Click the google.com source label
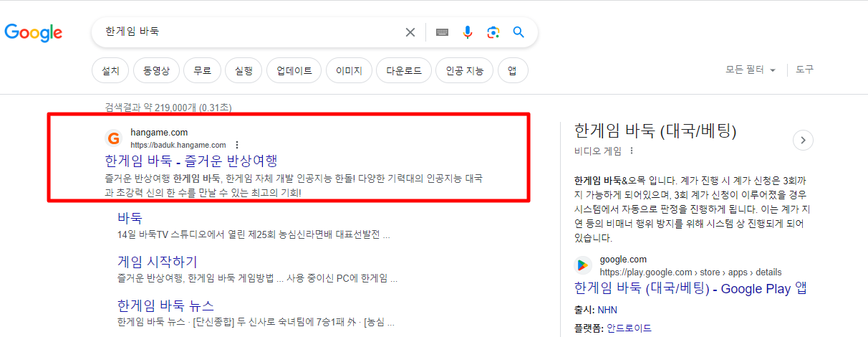The image size is (868, 337). (x=623, y=260)
